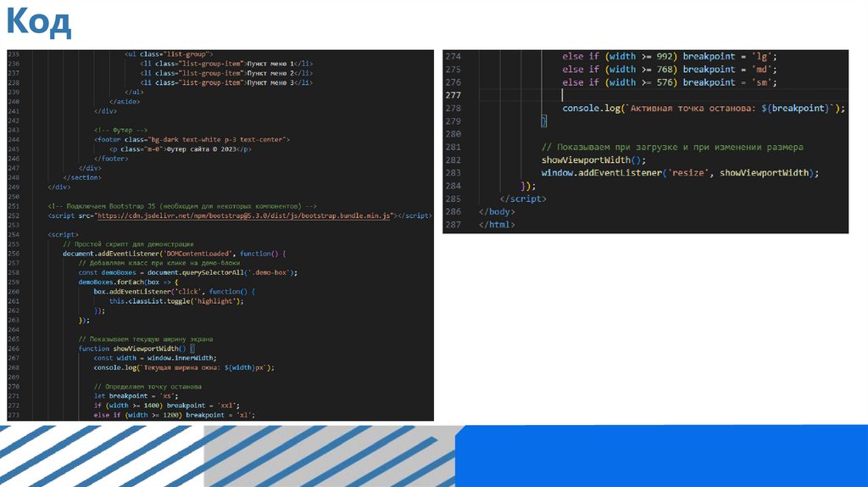Viewport: 868px width, 487px height.
Task: Click the closing aside tag on line 240
Action: pos(125,102)
